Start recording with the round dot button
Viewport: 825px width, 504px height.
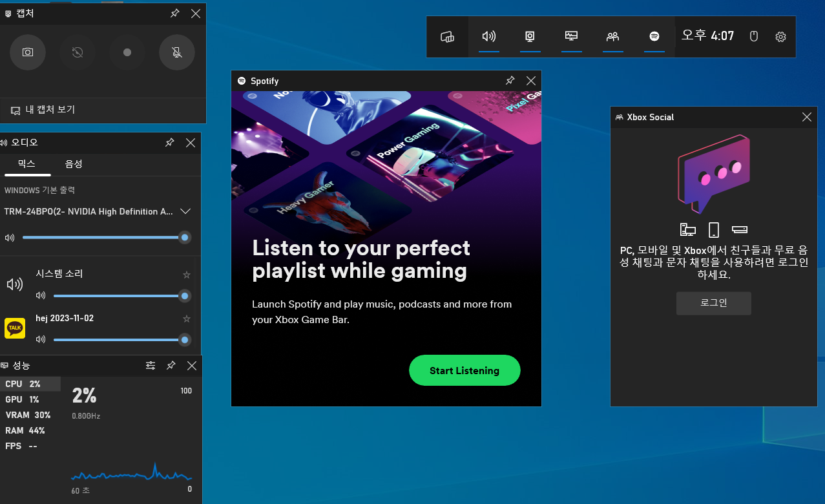point(127,52)
